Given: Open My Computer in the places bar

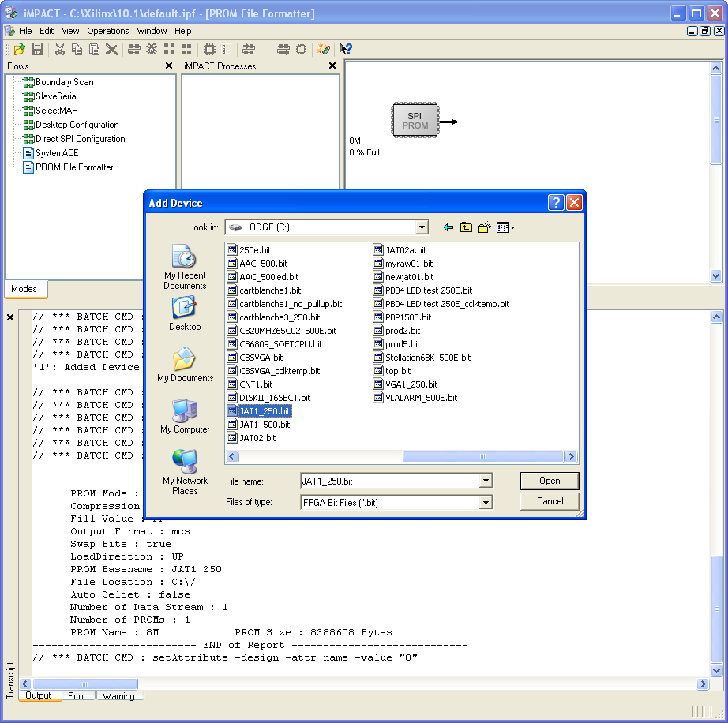Looking at the screenshot, I should (x=185, y=416).
